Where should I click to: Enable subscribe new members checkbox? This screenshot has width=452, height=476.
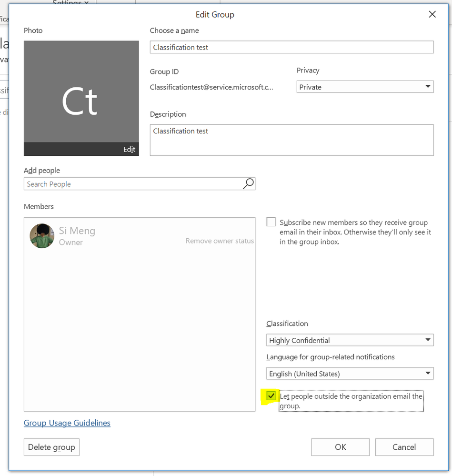pyautogui.click(x=271, y=222)
